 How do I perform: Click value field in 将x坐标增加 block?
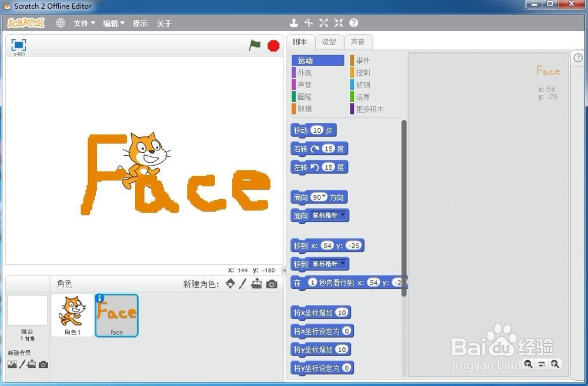(x=342, y=313)
